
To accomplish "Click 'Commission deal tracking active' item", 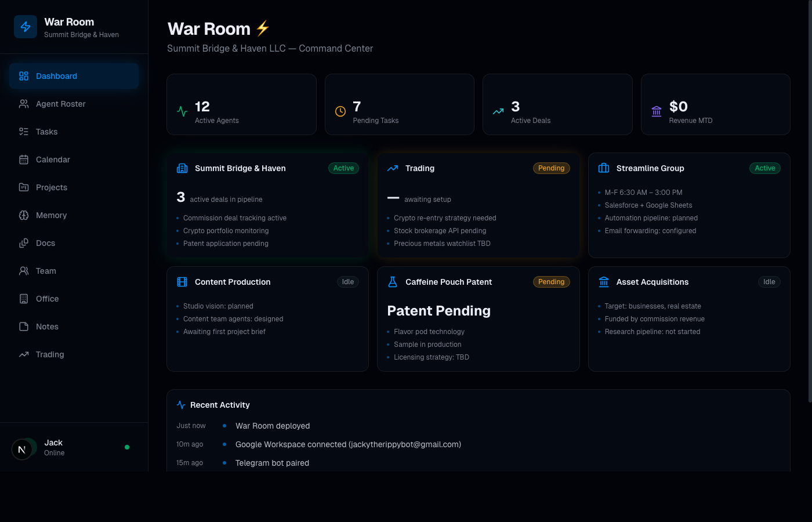I will pyautogui.click(x=235, y=218).
